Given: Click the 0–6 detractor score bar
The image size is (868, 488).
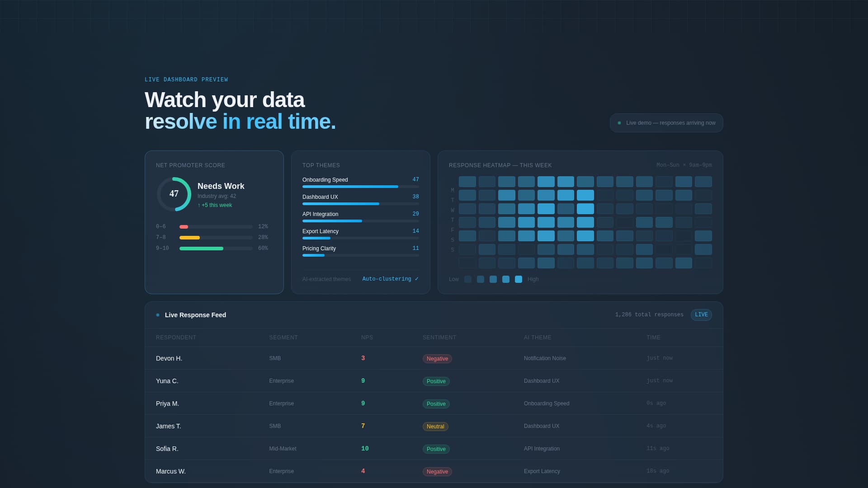Looking at the screenshot, I should (216, 227).
